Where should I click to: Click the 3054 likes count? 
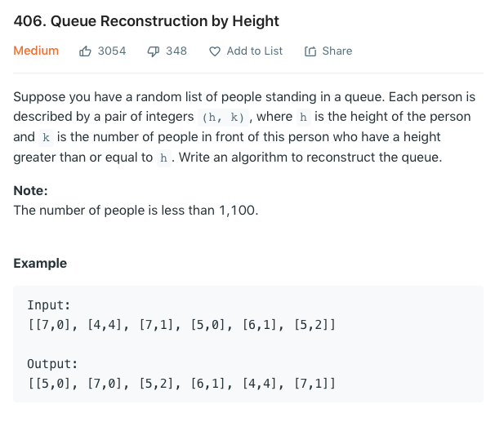112,51
